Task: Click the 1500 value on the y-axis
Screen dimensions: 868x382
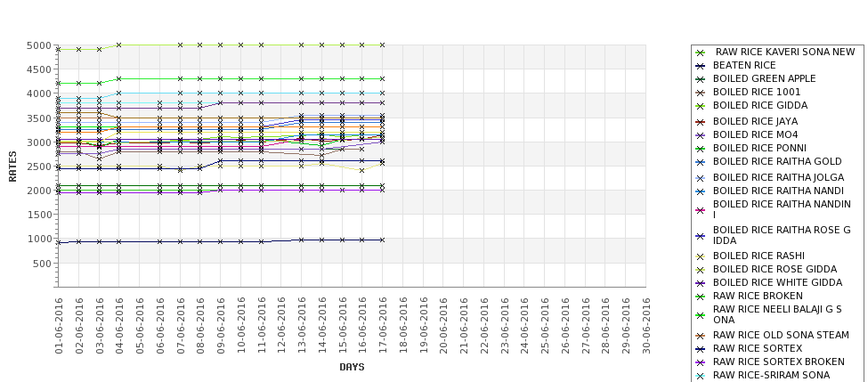Action: click(x=39, y=215)
